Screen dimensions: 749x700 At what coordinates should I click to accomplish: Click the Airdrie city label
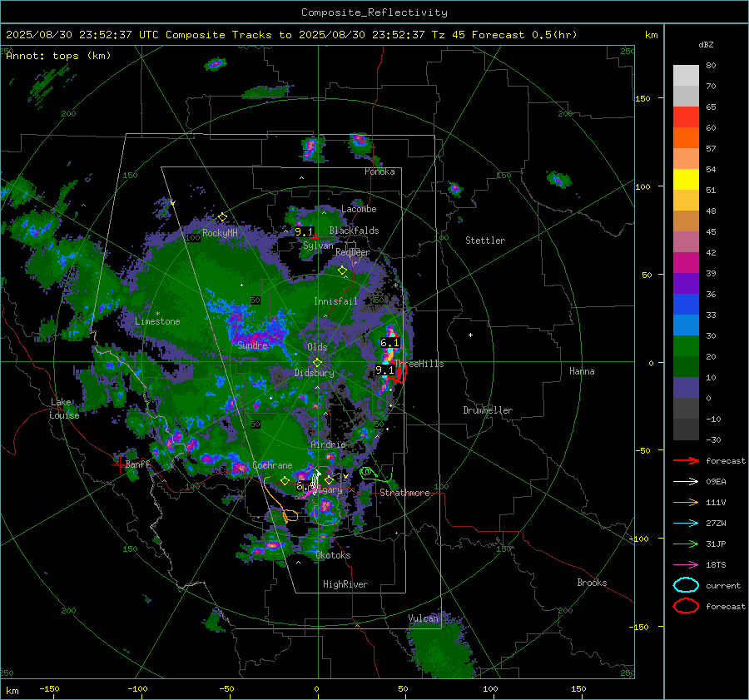(328, 444)
